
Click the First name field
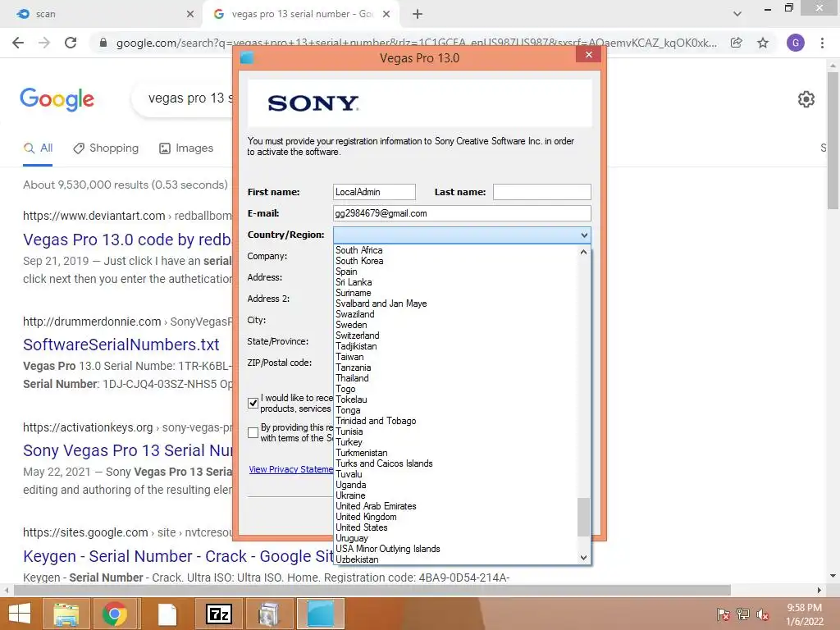[374, 192]
